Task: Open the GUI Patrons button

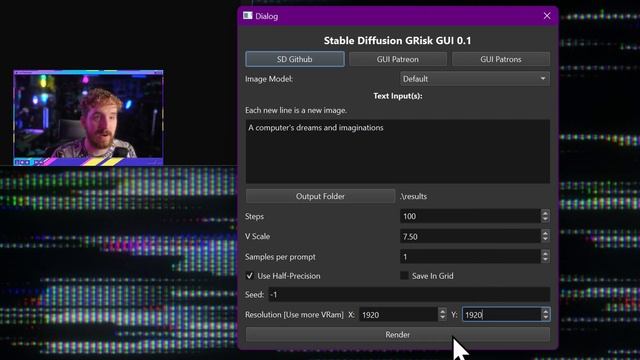Action: [500, 59]
